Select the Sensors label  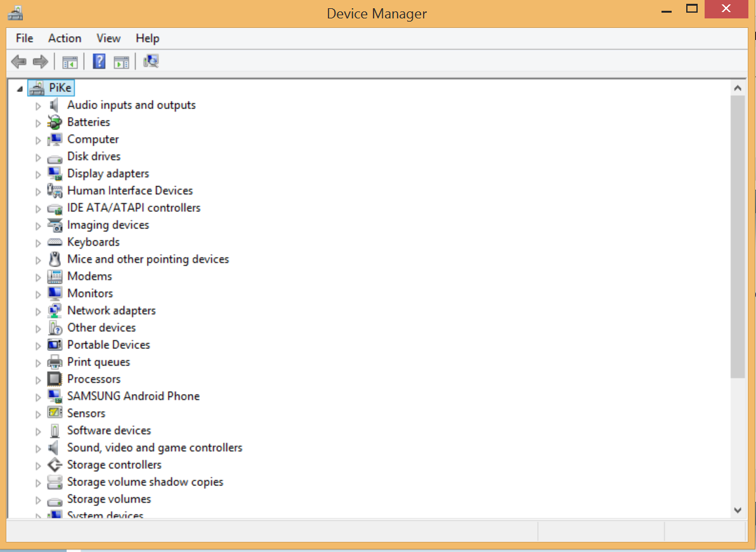(x=86, y=414)
